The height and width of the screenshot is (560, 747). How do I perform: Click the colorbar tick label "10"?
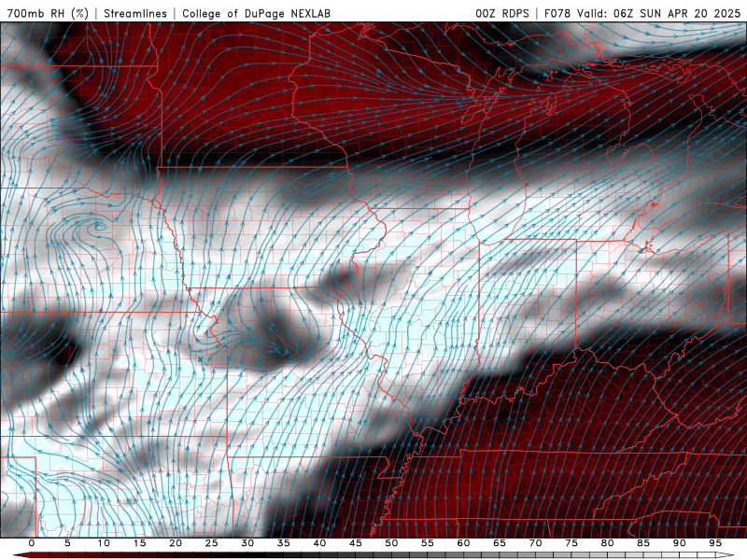[104, 543]
